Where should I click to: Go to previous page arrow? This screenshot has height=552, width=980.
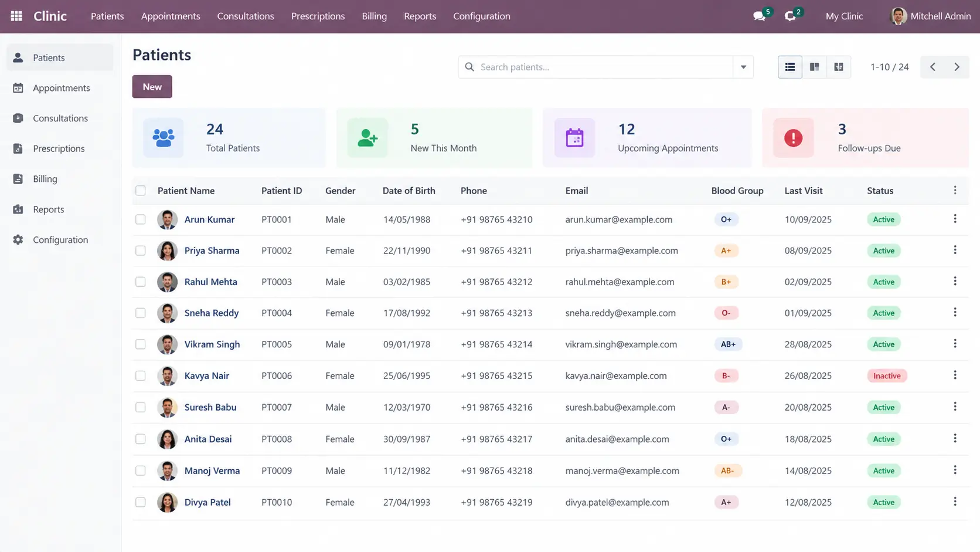[933, 67]
